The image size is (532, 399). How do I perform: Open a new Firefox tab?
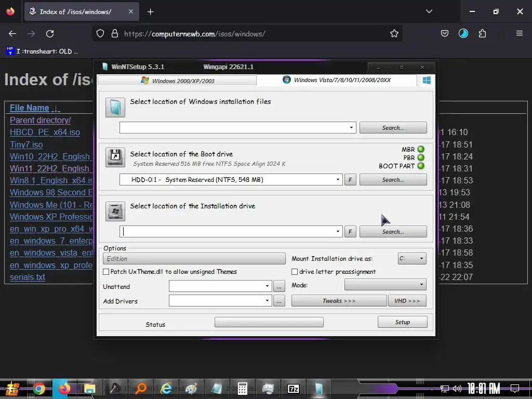(x=150, y=12)
